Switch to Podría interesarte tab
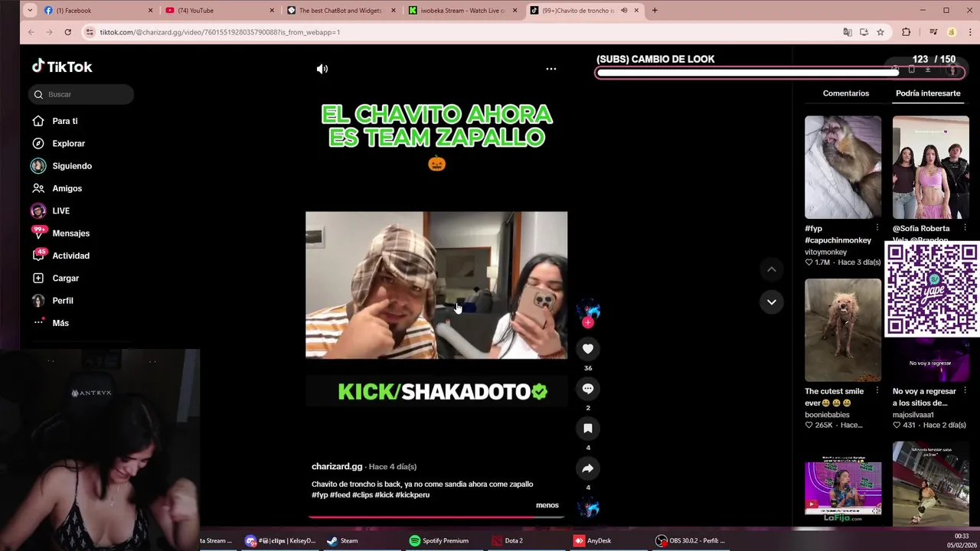This screenshot has height=551, width=980. tap(928, 93)
